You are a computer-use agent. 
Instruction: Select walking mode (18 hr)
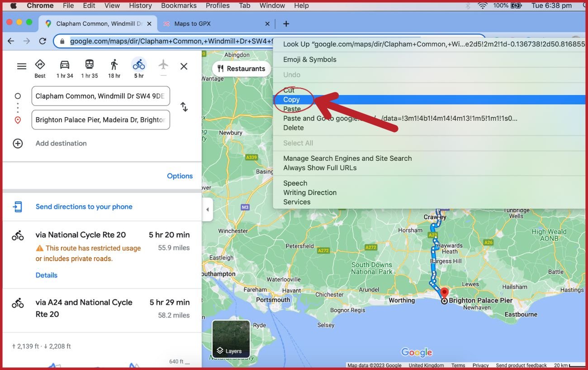click(114, 65)
